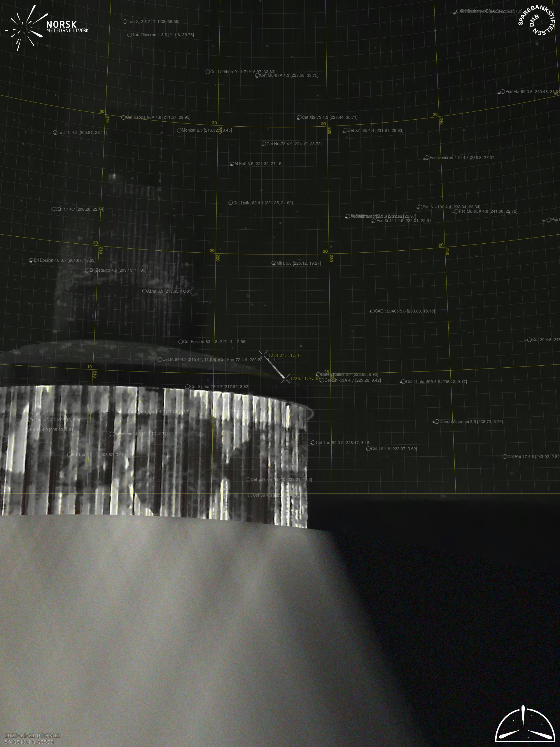Image resolution: width=560 pixels, height=747 pixels.
Task: Click the Tau Omicron-1 star label
Action: pos(163,35)
